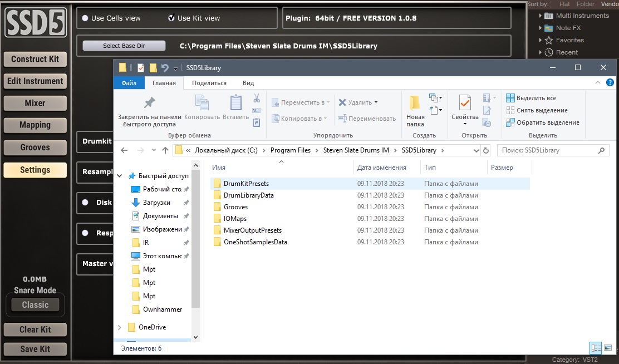
Task: Click Select Base Dir button
Action: coord(124,46)
